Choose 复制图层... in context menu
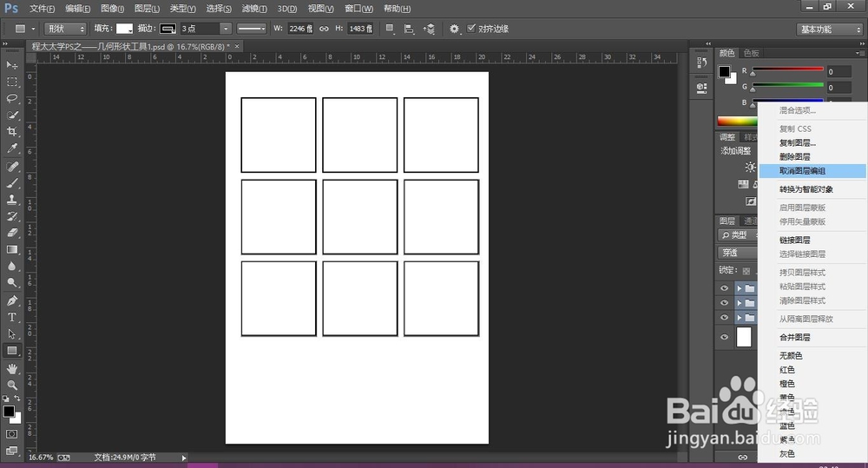Viewport: 868px width, 468px height. [812, 143]
